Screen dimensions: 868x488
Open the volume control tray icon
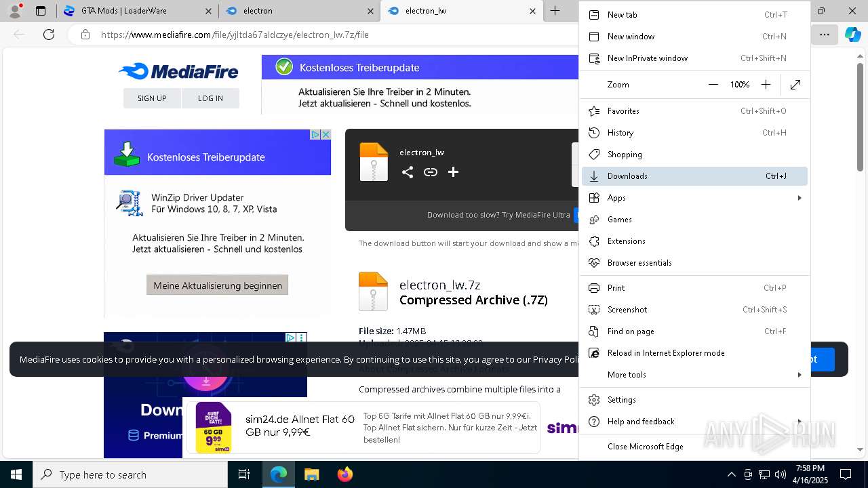781,474
